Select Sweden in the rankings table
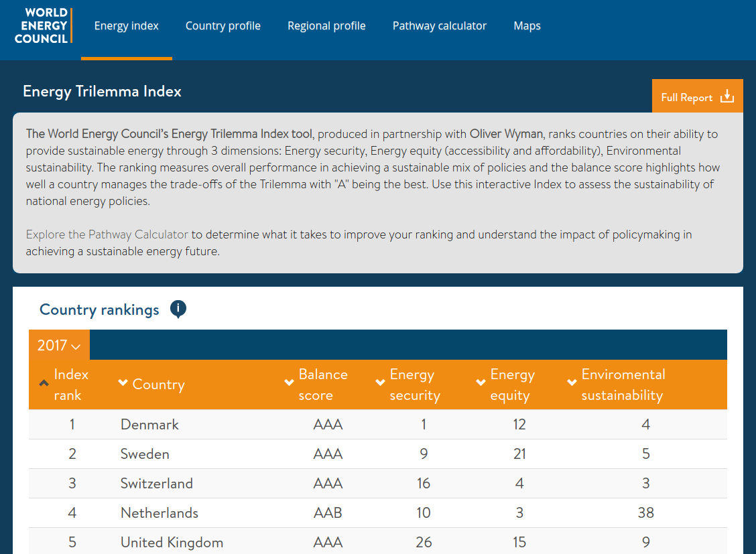 point(145,454)
